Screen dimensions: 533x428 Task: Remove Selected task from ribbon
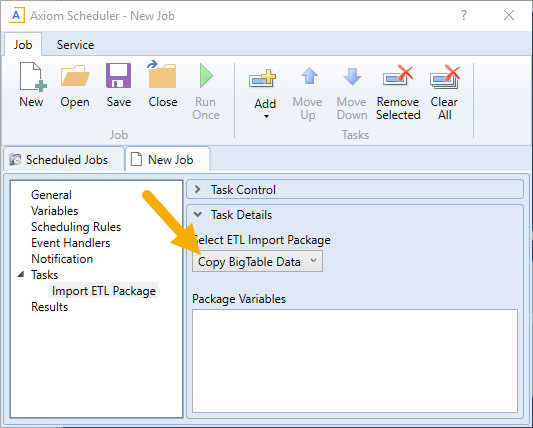click(398, 76)
